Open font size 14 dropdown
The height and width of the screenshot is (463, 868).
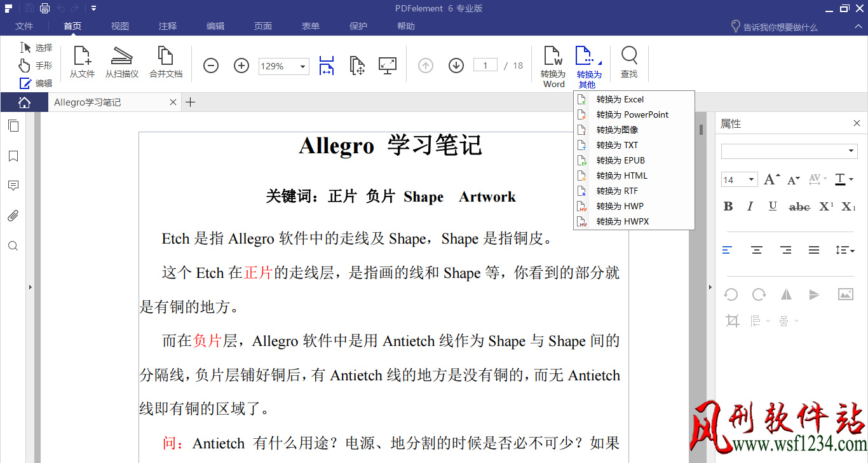752,180
